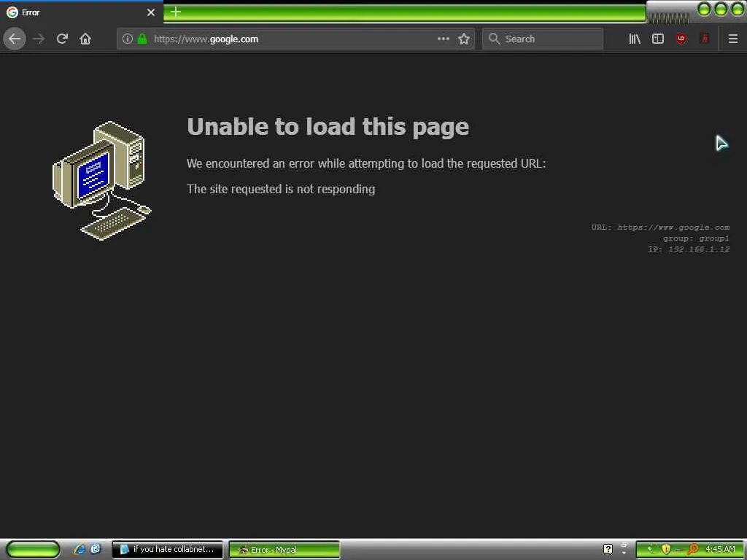The image size is (747, 560).
Task: Select the Error tab
Action: point(82,12)
